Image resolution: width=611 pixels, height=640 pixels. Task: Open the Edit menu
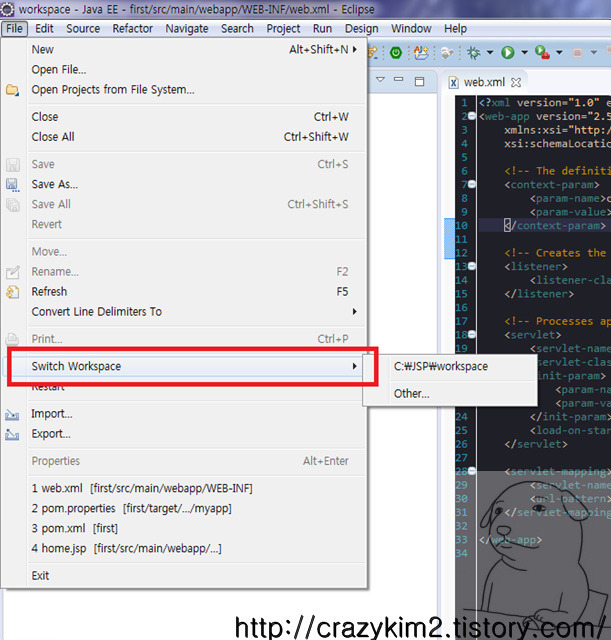coord(44,29)
